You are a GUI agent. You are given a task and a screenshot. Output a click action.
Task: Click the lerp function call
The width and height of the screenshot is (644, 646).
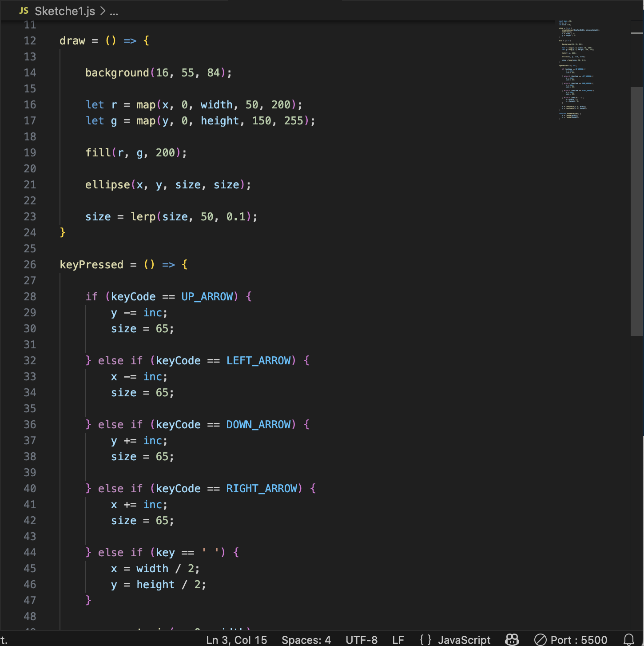tap(143, 217)
